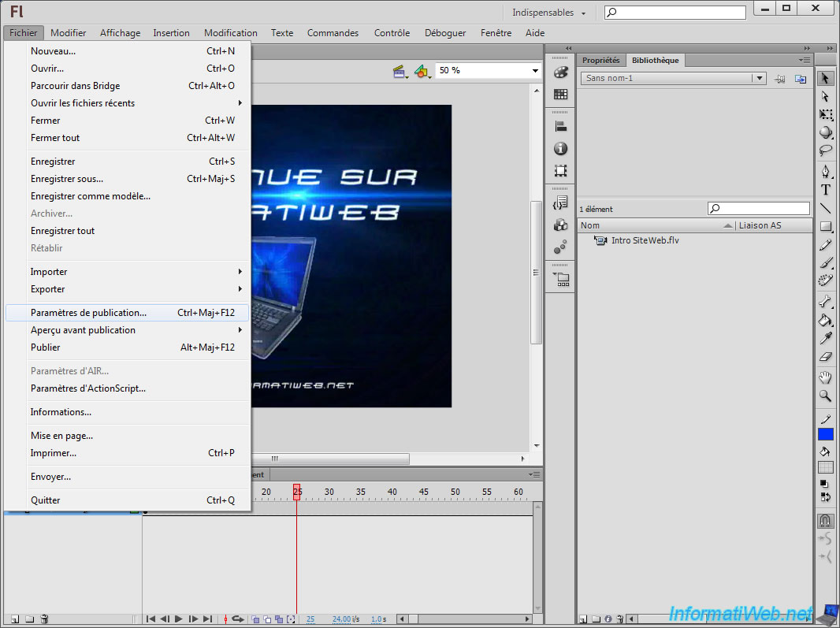Switch to the Propriétés tab
Viewport: 840px width, 628px height.
pyautogui.click(x=600, y=61)
